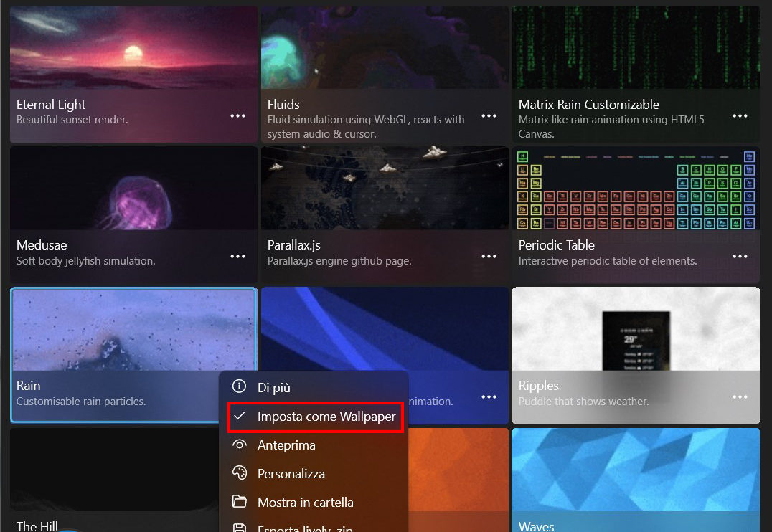This screenshot has height=532, width=772.
Task: Select the Medusae jellyfish thumbnail
Action: (133, 188)
